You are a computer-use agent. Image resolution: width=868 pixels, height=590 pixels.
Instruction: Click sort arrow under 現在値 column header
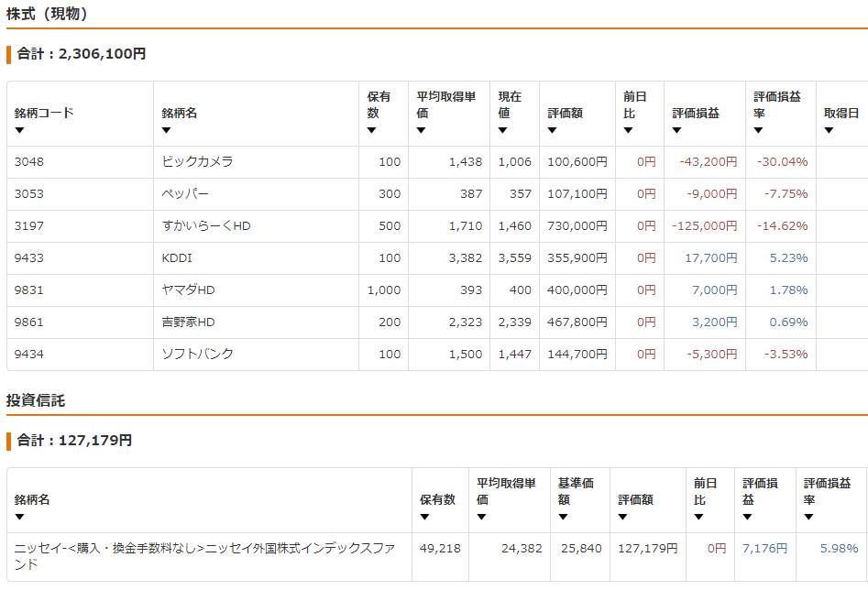pos(503,130)
